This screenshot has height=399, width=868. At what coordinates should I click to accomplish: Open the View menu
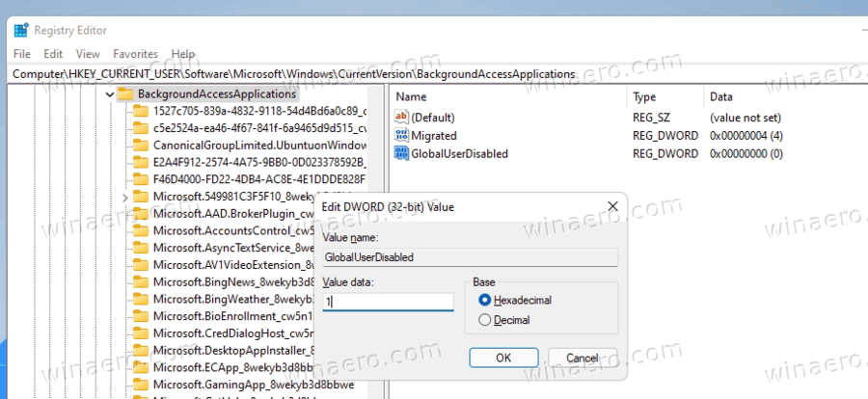88,54
